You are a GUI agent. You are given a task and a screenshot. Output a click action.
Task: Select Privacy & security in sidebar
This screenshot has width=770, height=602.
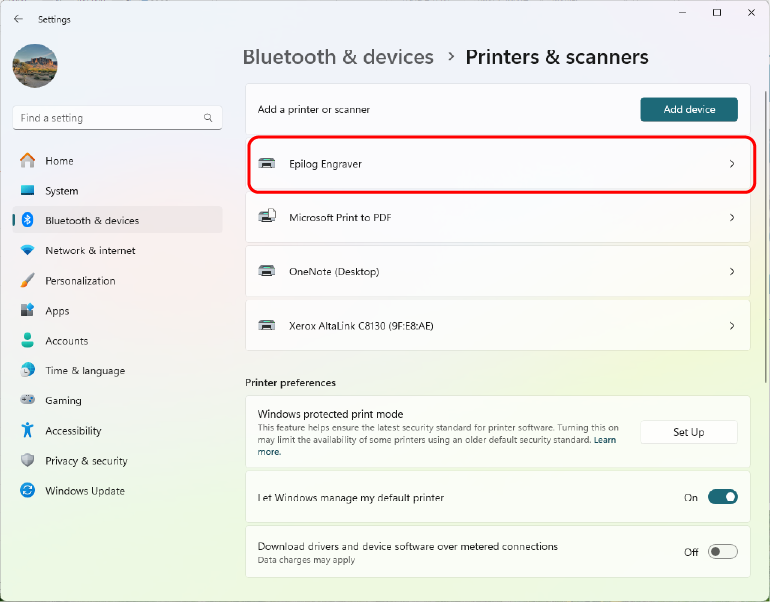click(x=86, y=461)
